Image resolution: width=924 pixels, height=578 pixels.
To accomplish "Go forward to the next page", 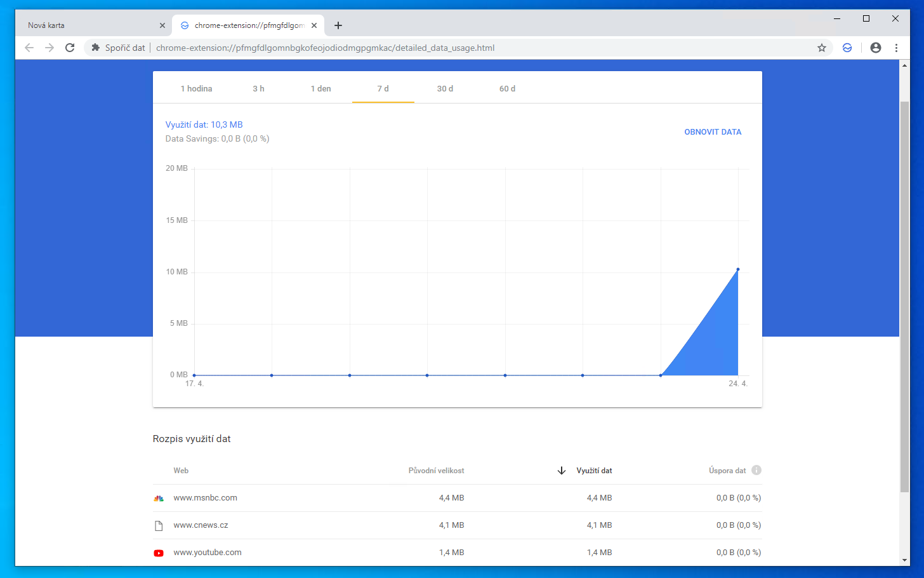I will [49, 48].
